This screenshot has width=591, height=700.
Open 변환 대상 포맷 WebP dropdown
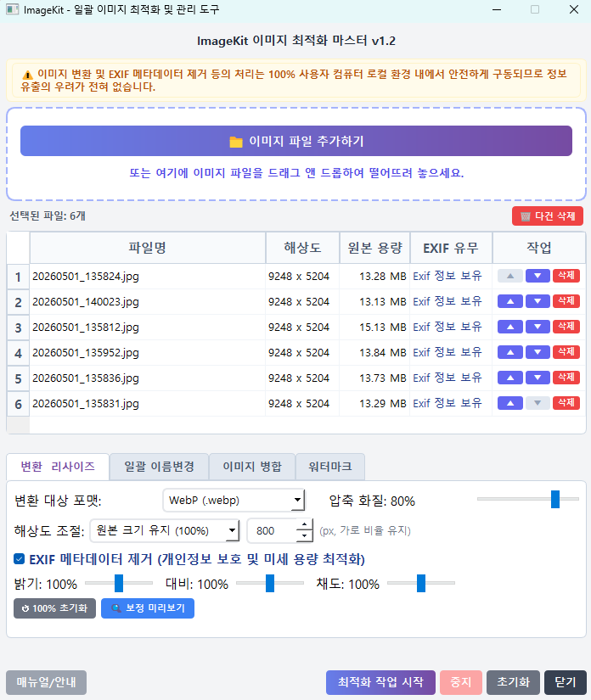pos(234,500)
